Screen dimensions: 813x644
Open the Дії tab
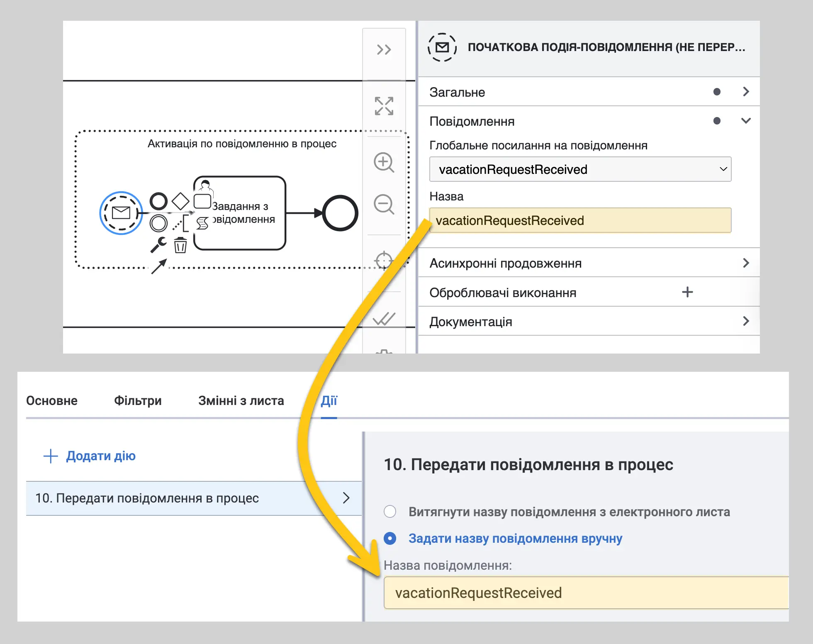pyautogui.click(x=329, y=400)
